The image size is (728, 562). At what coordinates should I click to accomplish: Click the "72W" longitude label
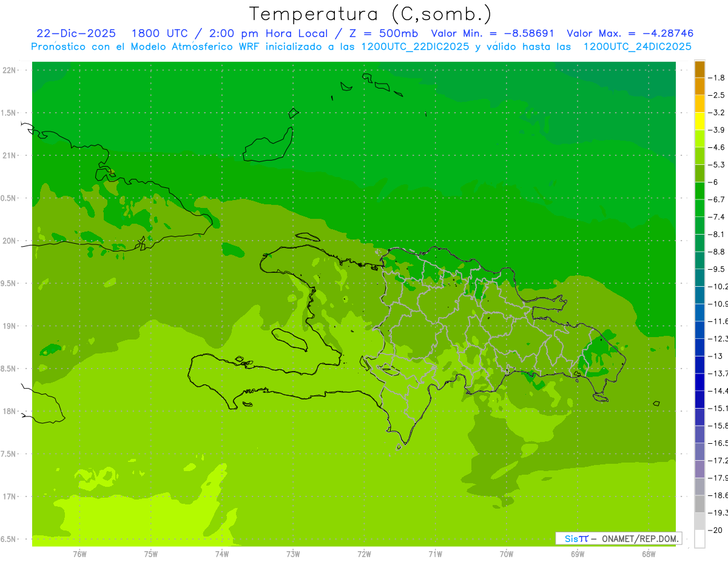(364, 554)
